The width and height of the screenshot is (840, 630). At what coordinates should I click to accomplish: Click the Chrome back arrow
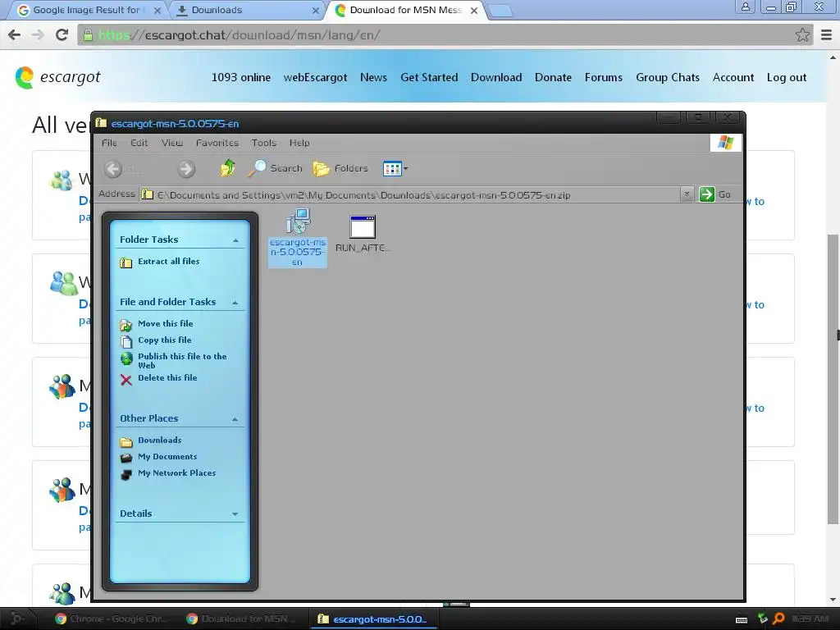tap(15, 35)
